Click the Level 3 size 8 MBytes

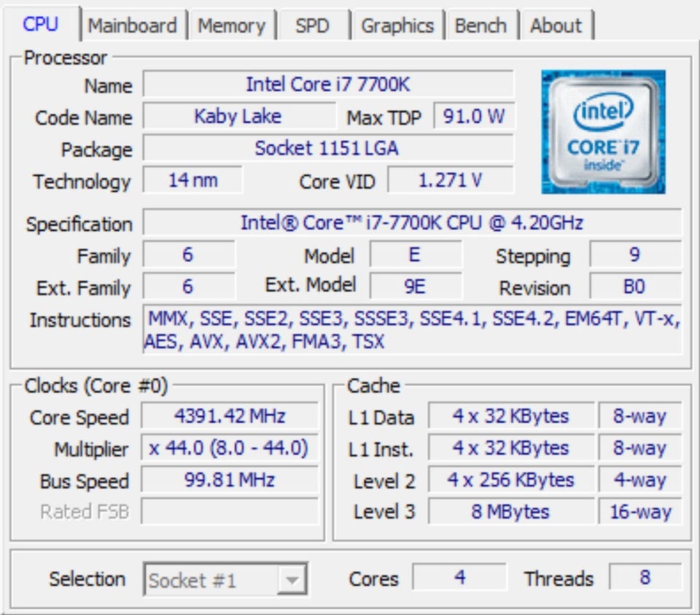coord(511,511)
